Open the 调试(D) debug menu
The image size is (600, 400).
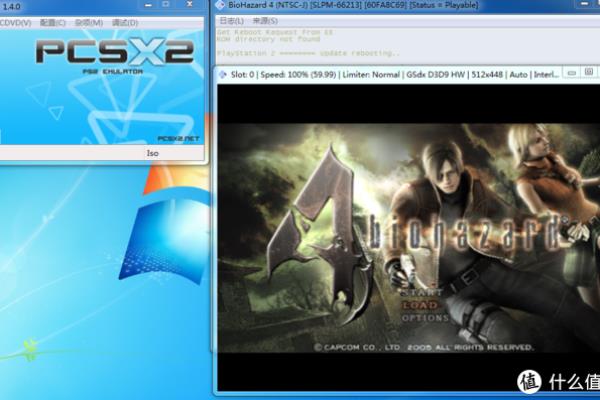(x=125, y=23)
